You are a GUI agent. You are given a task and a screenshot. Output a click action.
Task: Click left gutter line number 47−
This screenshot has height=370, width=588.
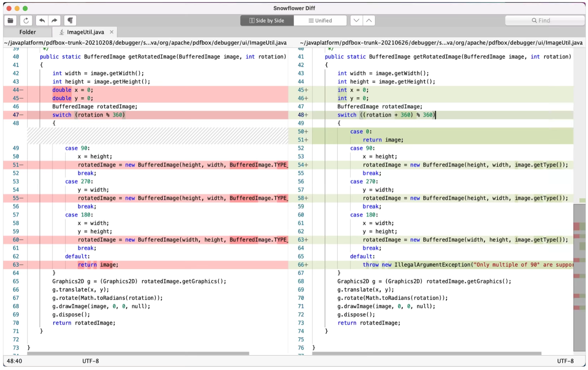18,115
